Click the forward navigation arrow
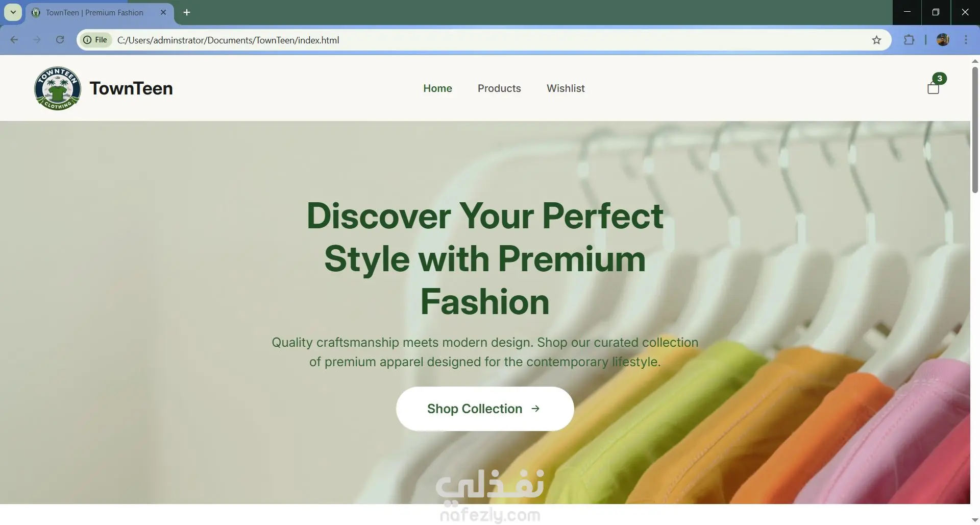 (37, 40)
